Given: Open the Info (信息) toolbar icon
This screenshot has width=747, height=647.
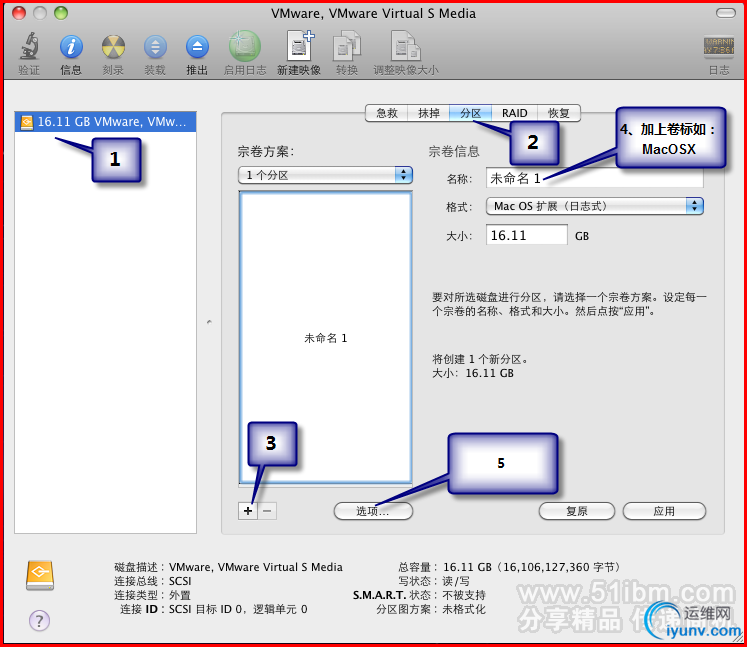Looking at the screenshot, I should pos(71,47).
